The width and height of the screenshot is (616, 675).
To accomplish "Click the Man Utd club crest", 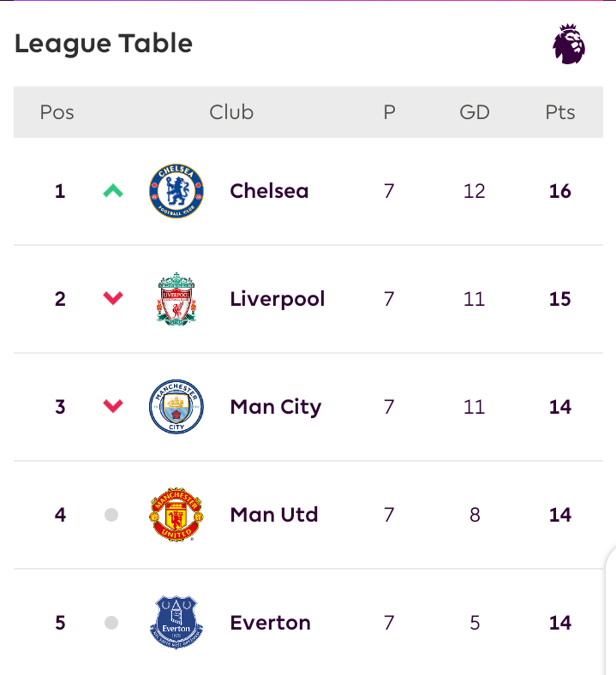I will 176,515.
